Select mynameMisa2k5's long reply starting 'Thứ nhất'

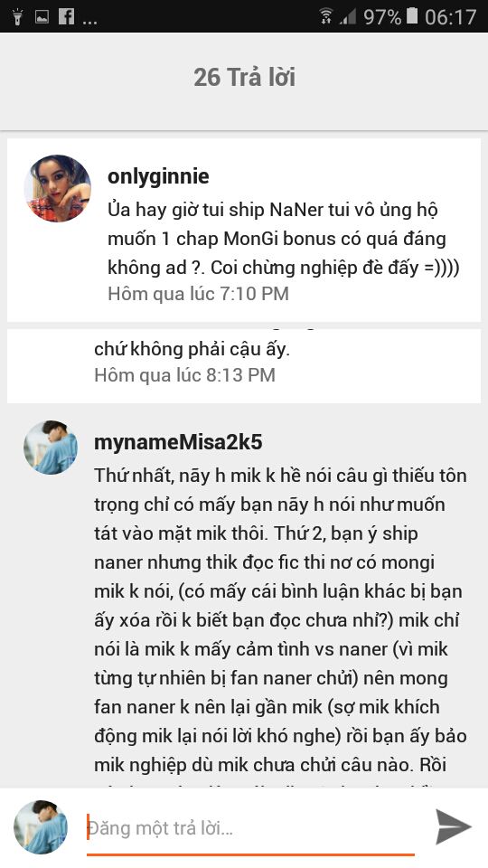coord(280,620)
